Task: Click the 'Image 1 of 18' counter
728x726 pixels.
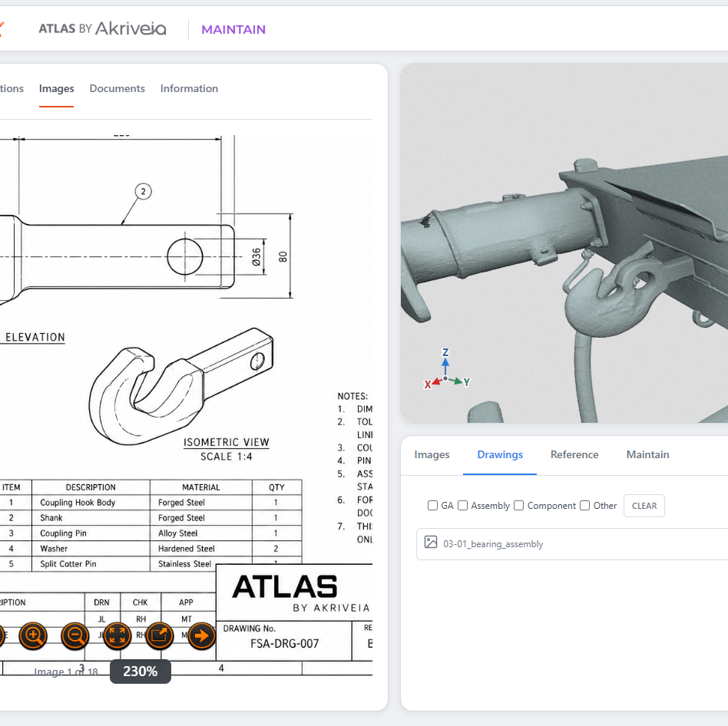Action: [66, 672]
